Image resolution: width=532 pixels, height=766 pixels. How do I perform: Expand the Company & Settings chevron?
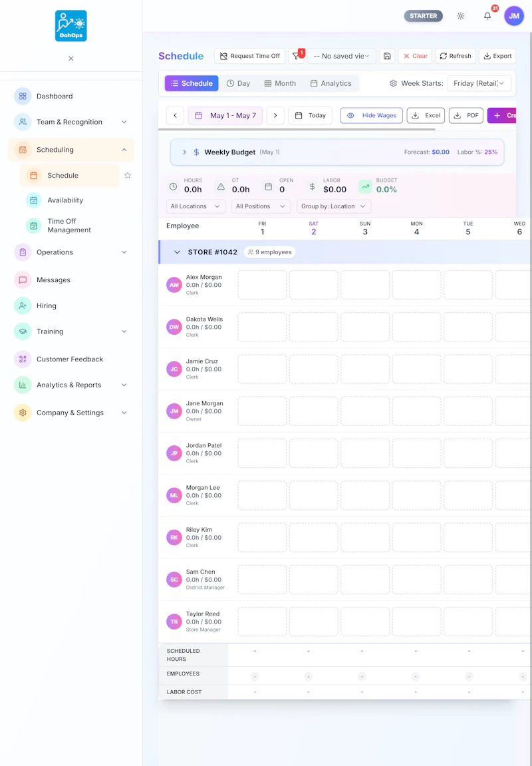click(x=124, y=413)
